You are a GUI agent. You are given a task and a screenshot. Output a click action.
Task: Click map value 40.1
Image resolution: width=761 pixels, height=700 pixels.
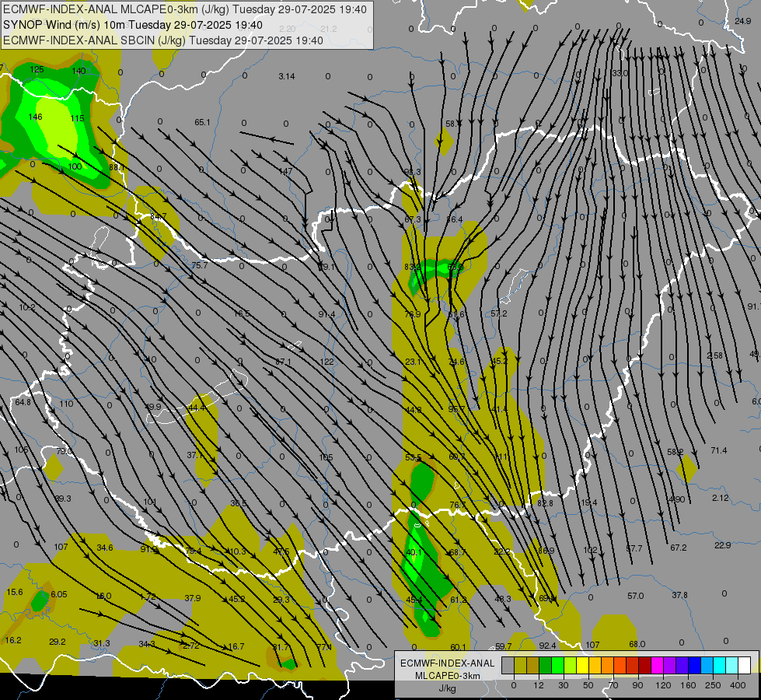(x=414, y=552)
